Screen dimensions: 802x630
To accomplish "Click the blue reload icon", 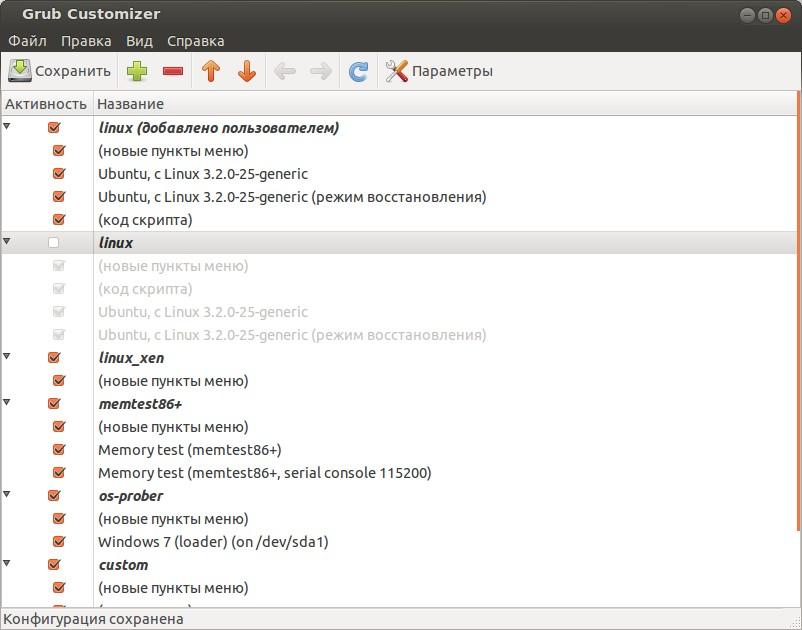I will pos(358,71).
